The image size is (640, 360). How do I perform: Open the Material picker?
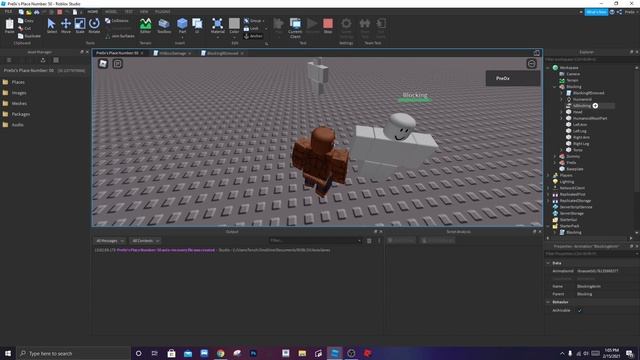[x=218, y=26]
